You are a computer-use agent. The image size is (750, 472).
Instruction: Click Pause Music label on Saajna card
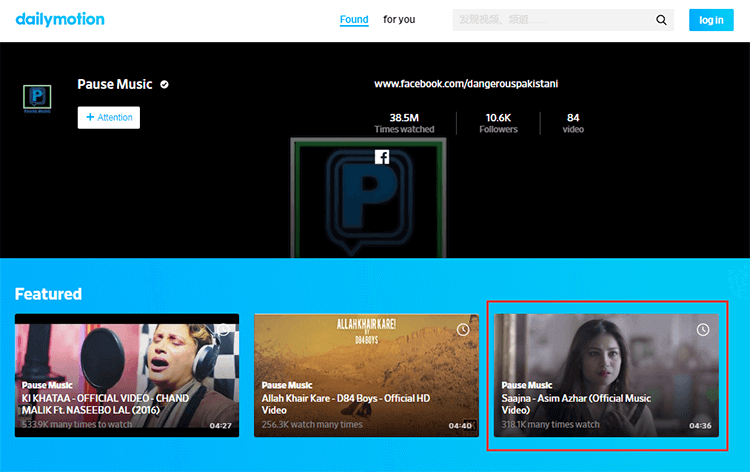click(x=527, y=385)
